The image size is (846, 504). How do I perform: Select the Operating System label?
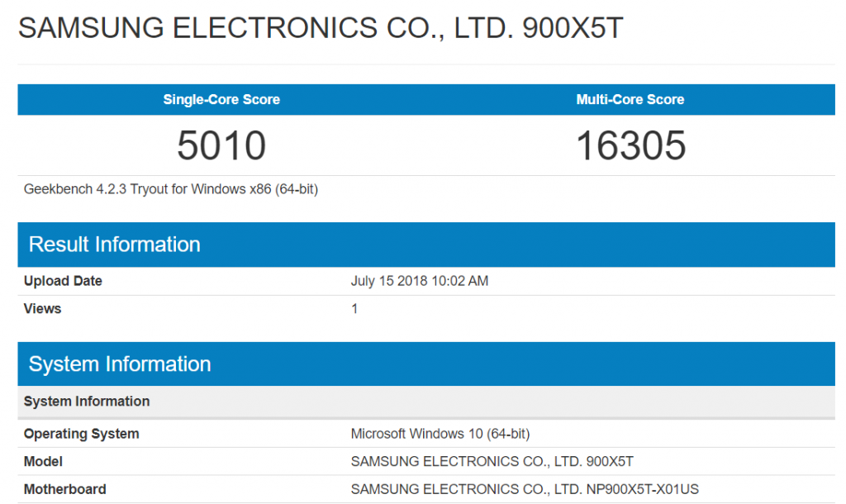(82, 434)
